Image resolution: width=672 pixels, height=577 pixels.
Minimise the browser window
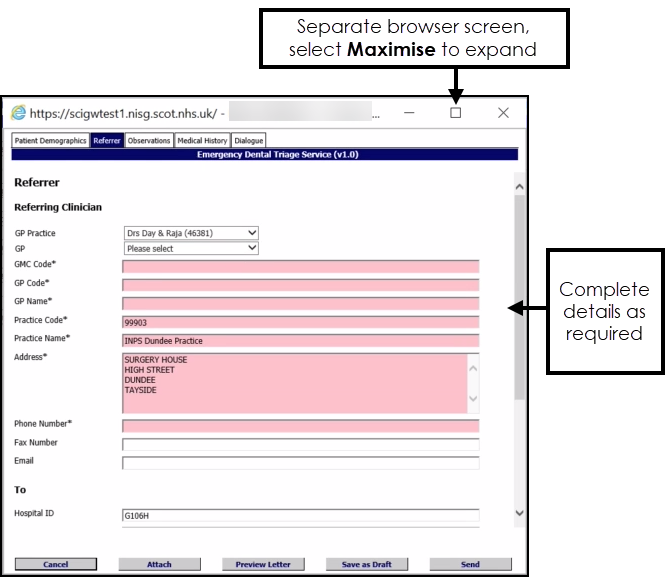(x=410, y=113)
